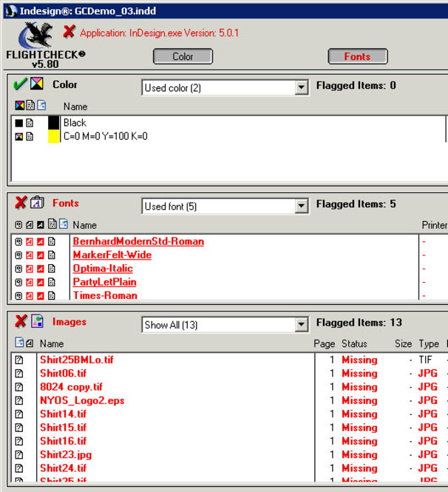This screenshot has width=448, height=492.
Task: Click the Size column header in Images
Action: (403, 343)
